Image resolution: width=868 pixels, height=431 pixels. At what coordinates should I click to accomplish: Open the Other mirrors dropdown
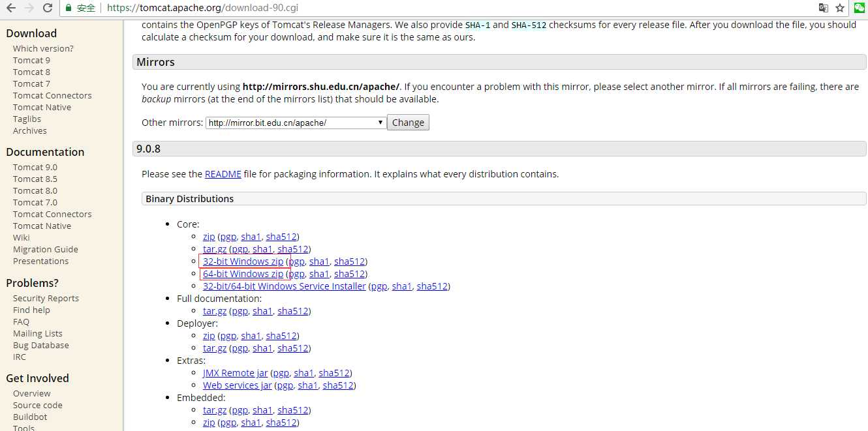coord(296,123)
